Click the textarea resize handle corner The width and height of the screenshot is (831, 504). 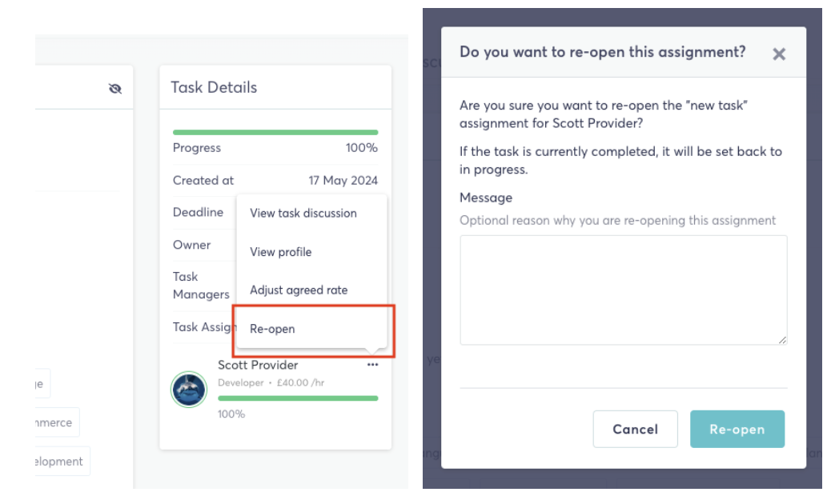coord(782,340)
